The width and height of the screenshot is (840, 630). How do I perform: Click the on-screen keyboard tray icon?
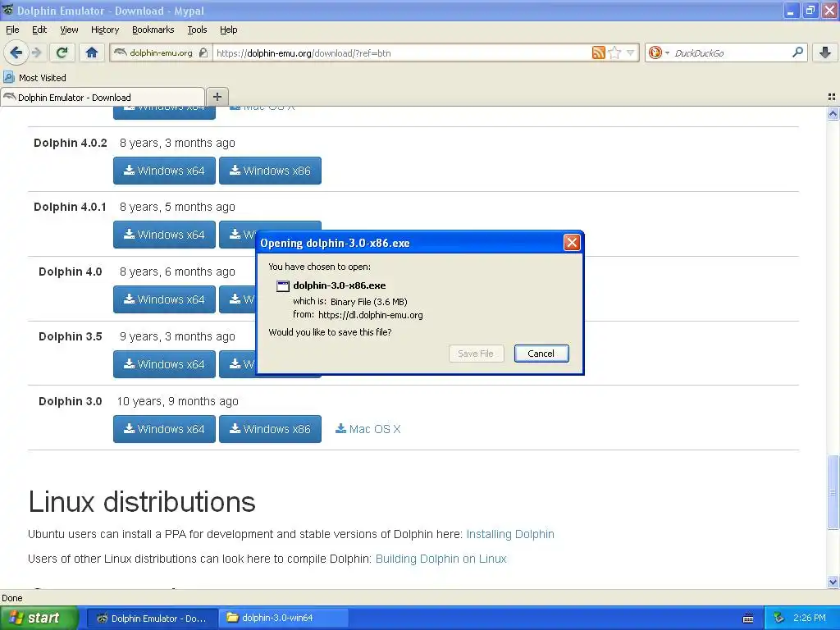click(748, 619)
